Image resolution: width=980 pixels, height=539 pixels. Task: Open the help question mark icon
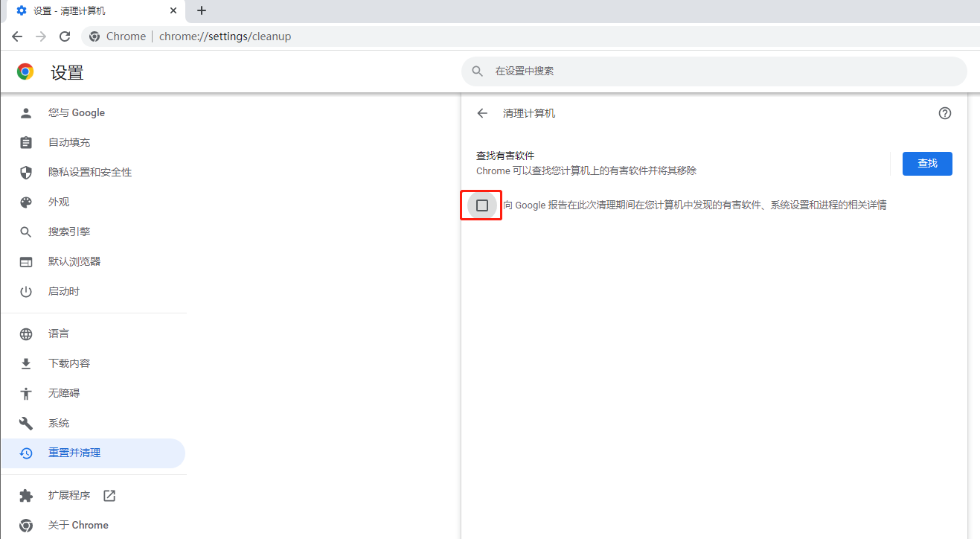[944, 113]
